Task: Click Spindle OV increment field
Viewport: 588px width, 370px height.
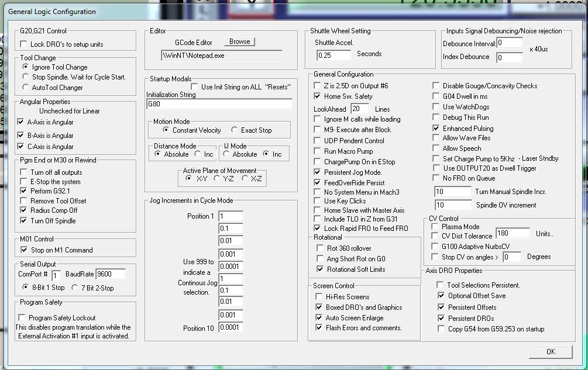Action: 453,205
